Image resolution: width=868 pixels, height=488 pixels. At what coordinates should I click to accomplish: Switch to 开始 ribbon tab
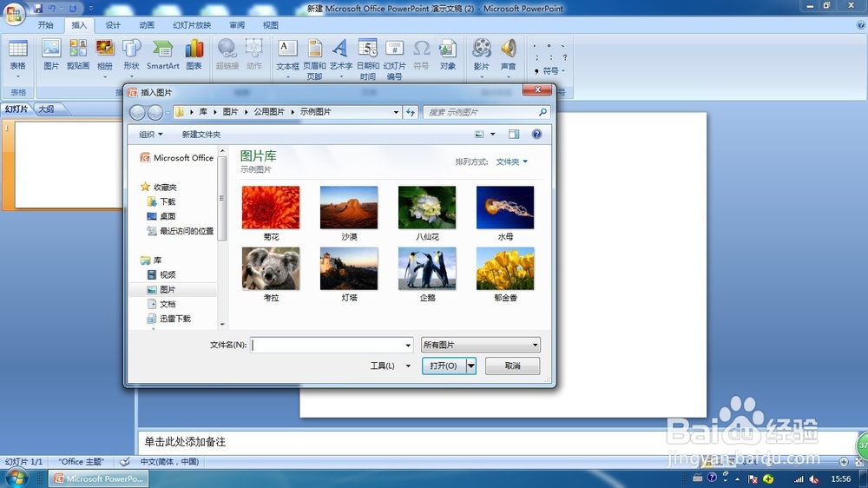[x=45, y=25]
